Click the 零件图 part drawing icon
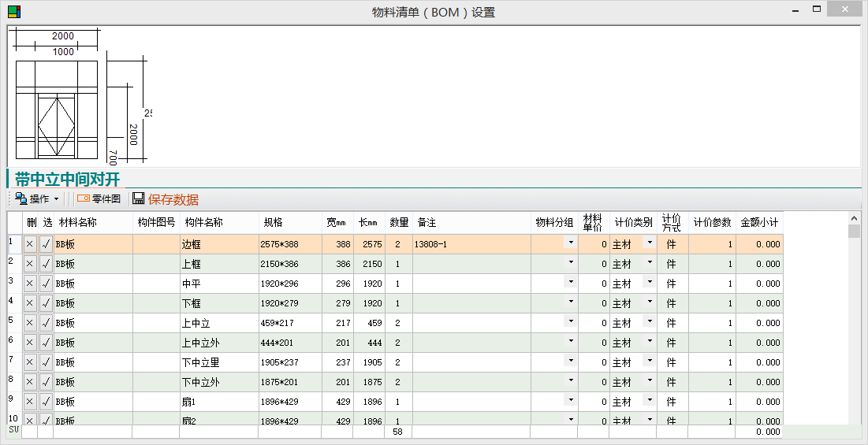 point(84,199)
